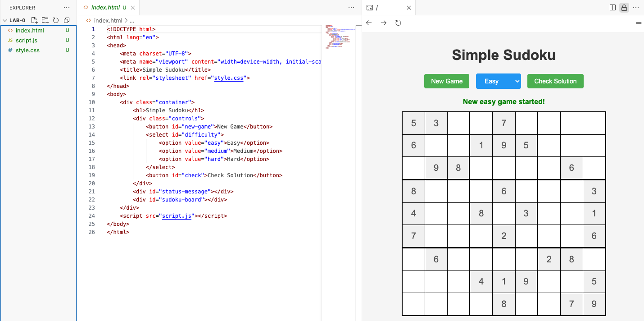This screenshot has height=321, width=644.
Task: Click the preview tab page icon
Action: click(370, 8)
